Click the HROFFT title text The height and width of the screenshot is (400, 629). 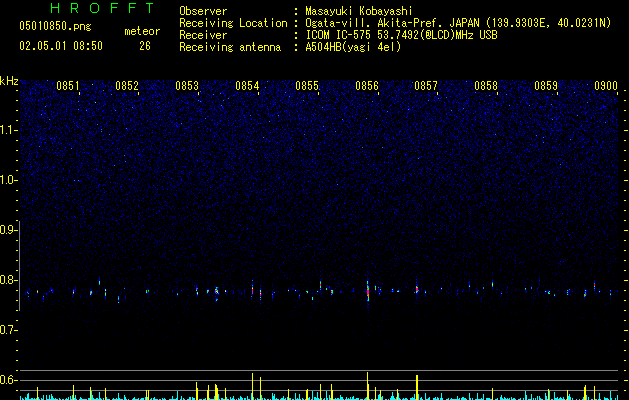(x=102, y=8)
